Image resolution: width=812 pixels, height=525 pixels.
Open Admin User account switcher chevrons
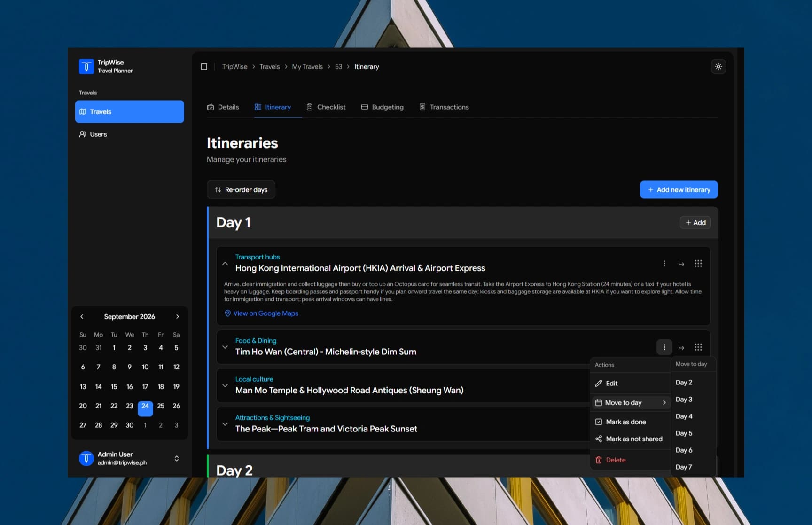pos(177,458)
